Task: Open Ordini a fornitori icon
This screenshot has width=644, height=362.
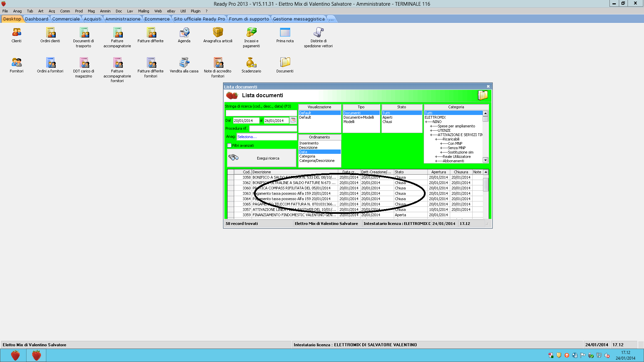Action: (50, 65)
